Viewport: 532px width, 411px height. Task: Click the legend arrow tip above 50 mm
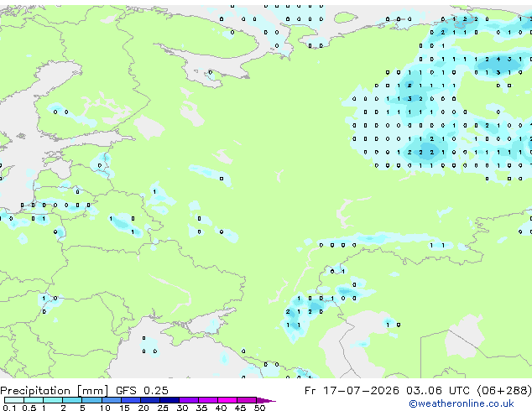[x=266, y=401]
